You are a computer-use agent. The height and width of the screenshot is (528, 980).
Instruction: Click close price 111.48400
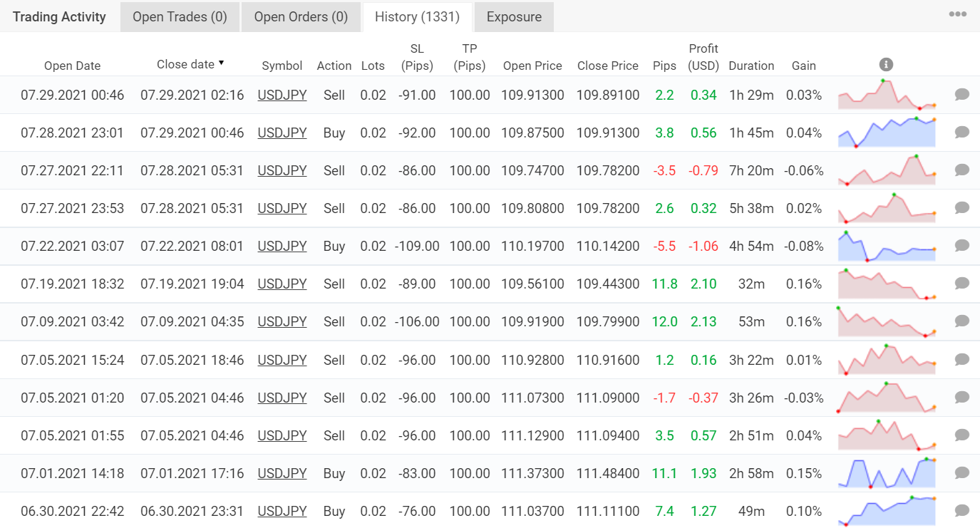pos(608,473)
